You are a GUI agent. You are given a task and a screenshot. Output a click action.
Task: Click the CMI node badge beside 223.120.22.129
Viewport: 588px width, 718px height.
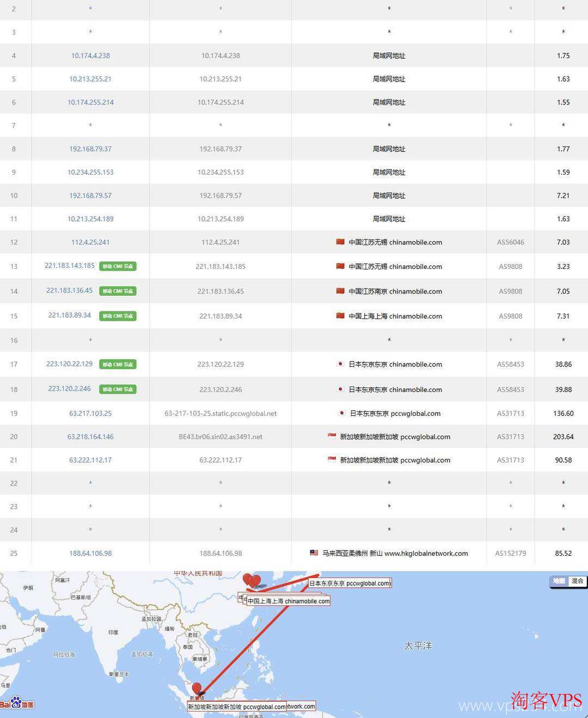point(118,365)
